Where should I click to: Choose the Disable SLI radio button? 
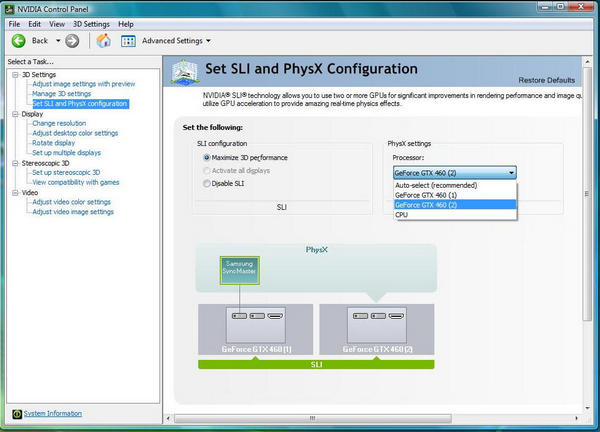[207, 183]
